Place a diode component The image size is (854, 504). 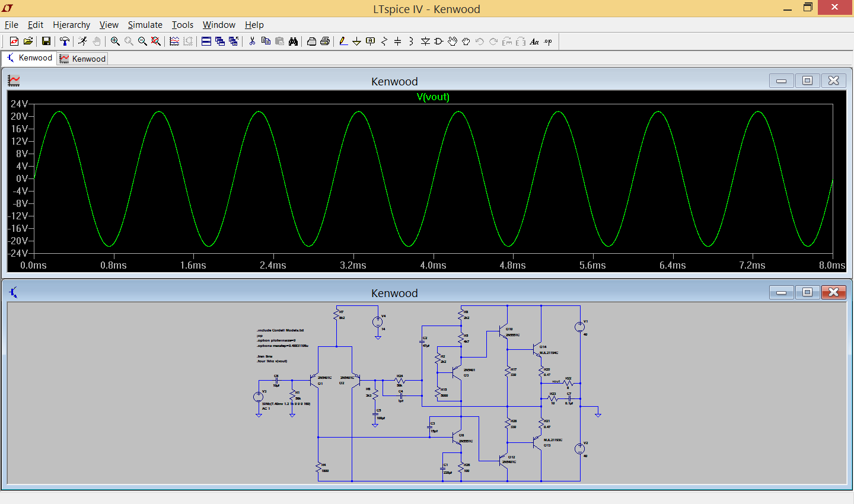pos(425,42)
